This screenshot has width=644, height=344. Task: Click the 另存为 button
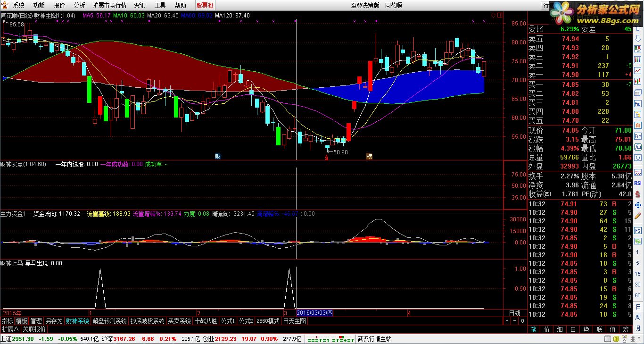pos(54,321)
